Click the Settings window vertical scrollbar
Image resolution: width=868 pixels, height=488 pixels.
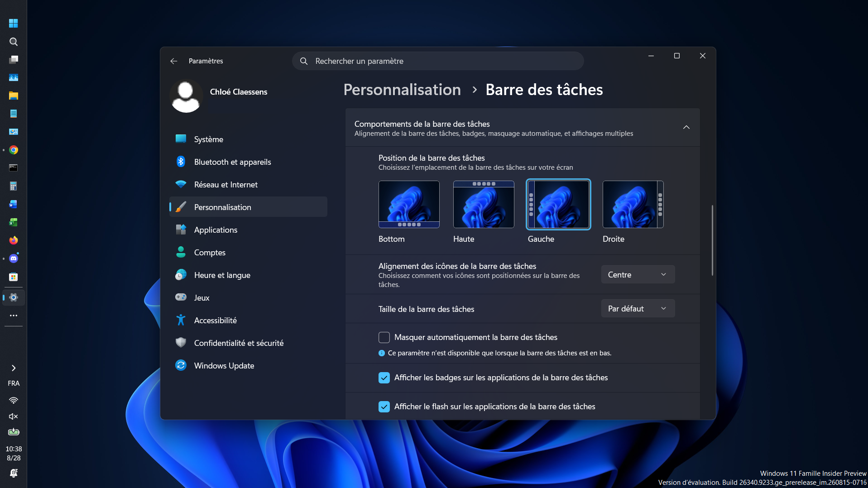pos(712,240)
